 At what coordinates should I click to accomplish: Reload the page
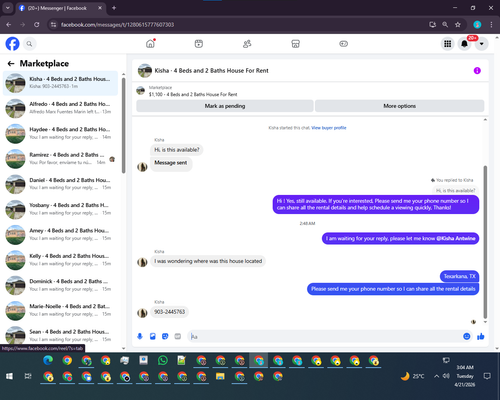37,25
